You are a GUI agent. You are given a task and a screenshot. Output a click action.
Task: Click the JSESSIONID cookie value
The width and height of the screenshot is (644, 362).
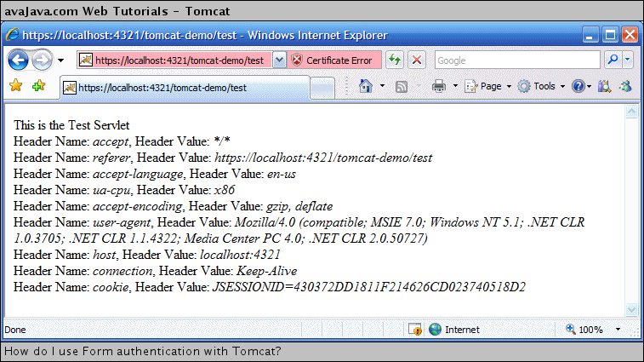tap(369, 287)
